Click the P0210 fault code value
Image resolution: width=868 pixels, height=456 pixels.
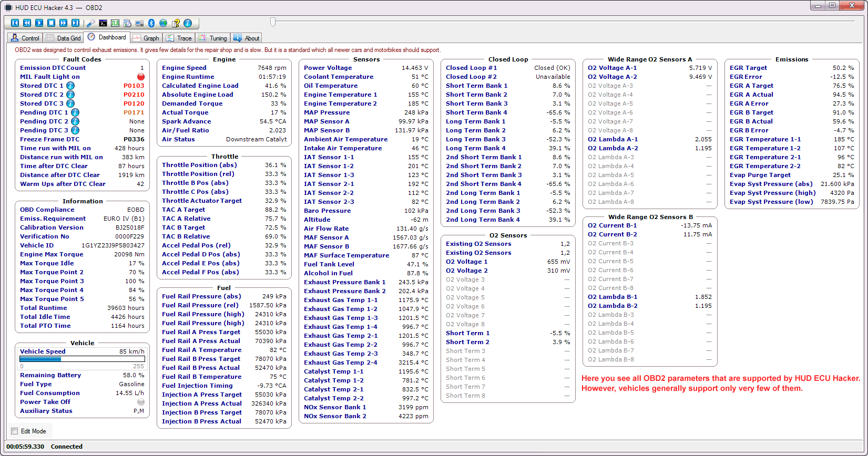tap(134, 95)
